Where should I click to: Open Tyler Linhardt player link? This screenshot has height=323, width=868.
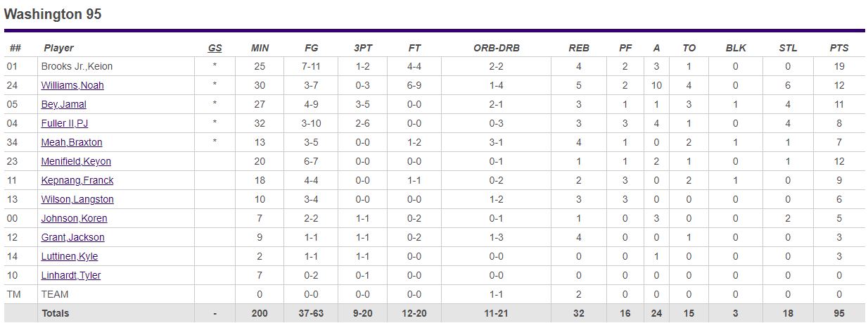[71, 275]
